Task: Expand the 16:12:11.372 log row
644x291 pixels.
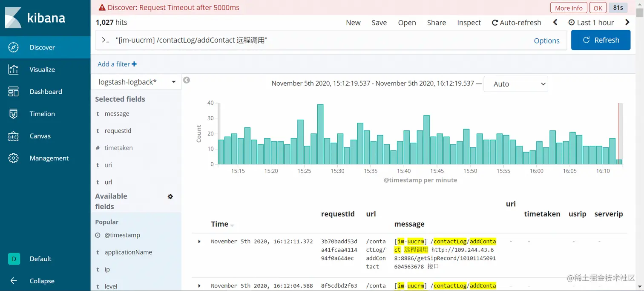Action: pos(199,242)
